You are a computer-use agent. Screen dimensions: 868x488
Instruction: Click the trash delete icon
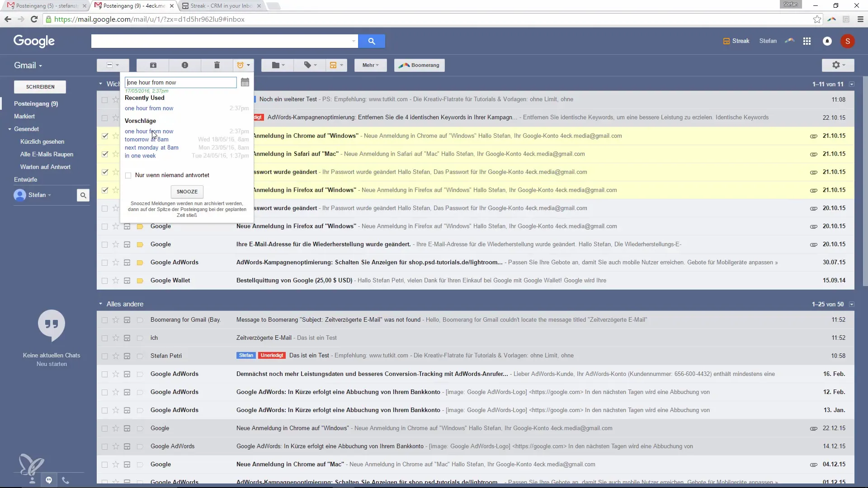click(217, 65)
